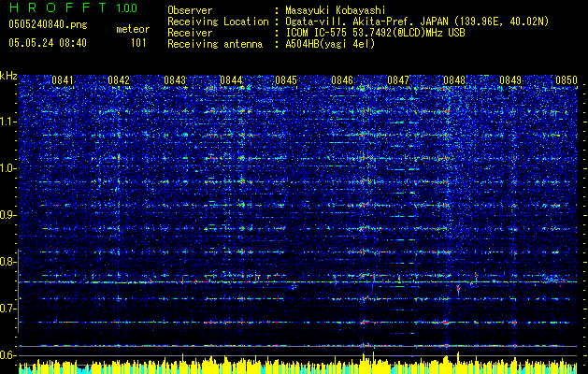588x374 pixels.
Task: Select the file name 0505240840.png
Action: [x=48, y=24]
